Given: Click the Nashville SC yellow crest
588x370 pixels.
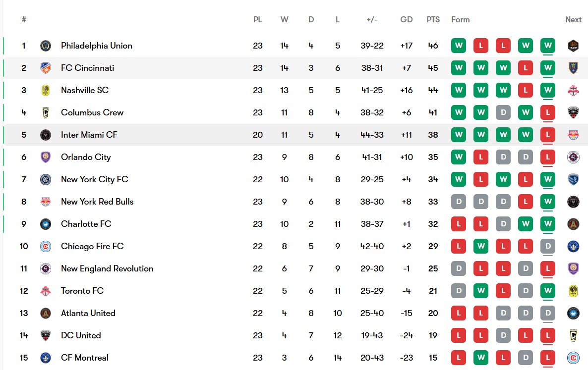Looking at the screenshot, I should (x=46, y=90).
